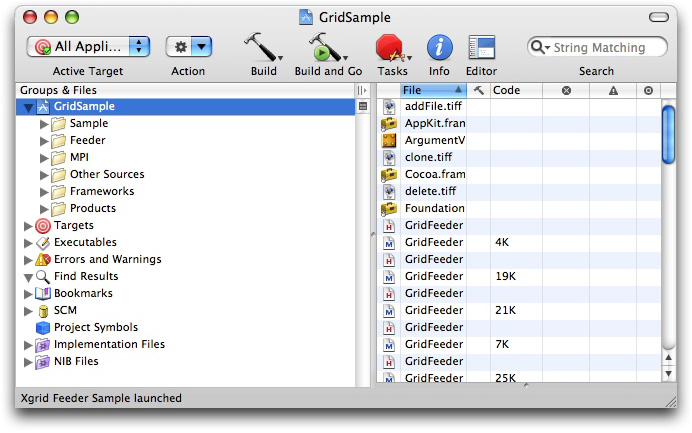Select the Project Symbols cube icon

(x=43, y=328)
